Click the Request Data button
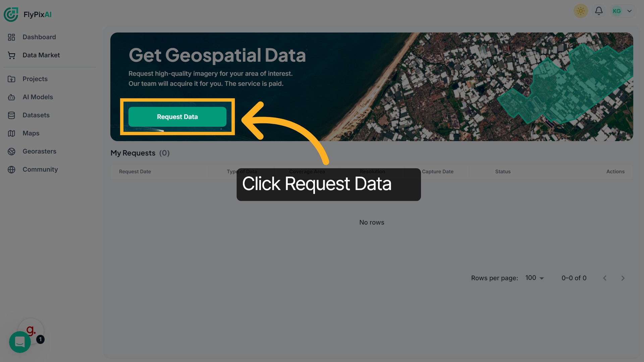The width and height of the screenshot is (644, 362). 177,117
